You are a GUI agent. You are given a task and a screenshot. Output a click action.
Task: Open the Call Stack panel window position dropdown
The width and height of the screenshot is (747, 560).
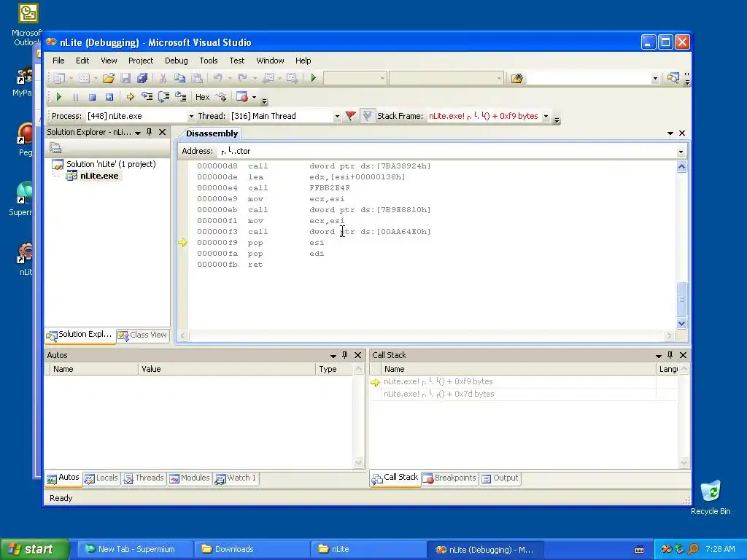click(x=659, y=356)
